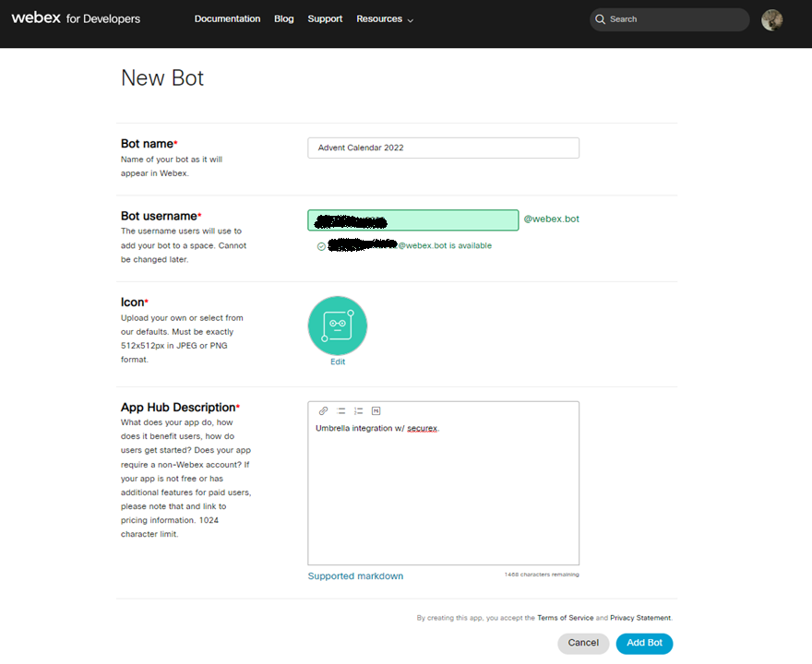The height and width of the screenshot is (664, 812).
Task: Apply numbered list in description editor
Action: [358, 411]
